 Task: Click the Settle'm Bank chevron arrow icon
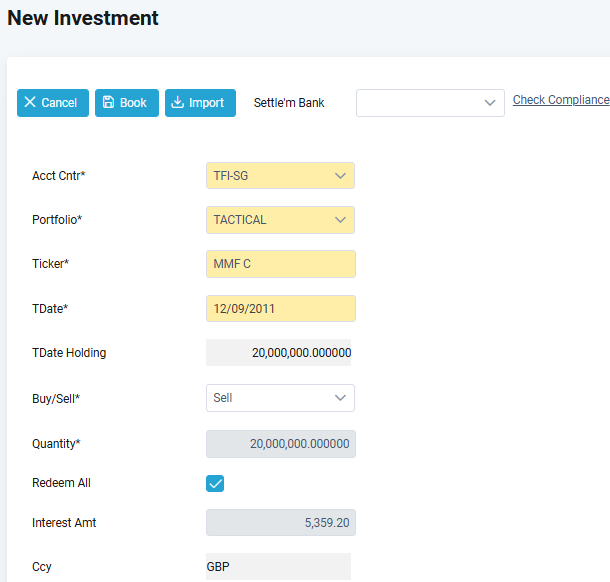(490, 103)
